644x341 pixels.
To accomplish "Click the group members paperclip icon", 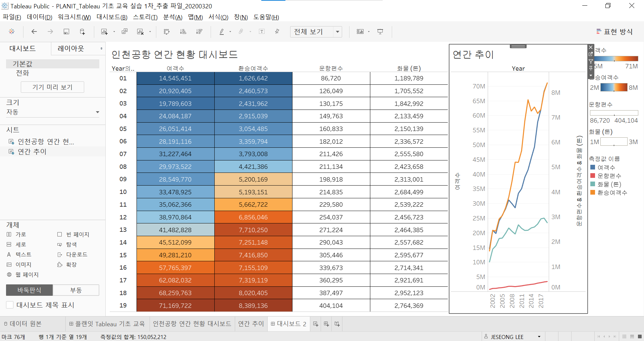I will pyautogui.click(x=241, y=31).
